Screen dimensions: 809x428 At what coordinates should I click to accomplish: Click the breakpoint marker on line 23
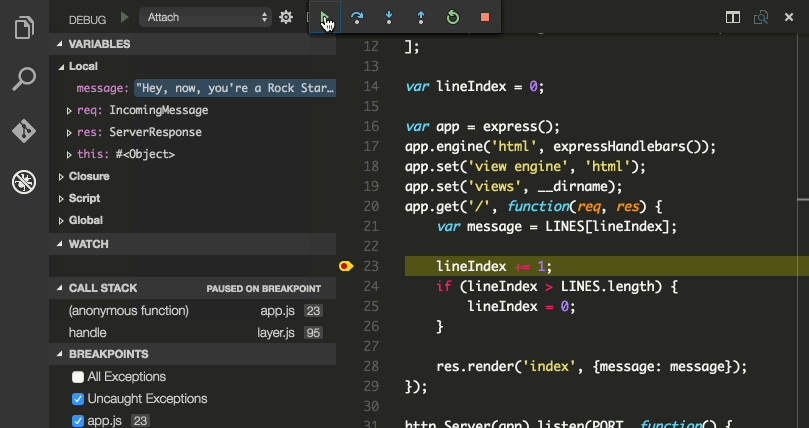tap(346, 266)
